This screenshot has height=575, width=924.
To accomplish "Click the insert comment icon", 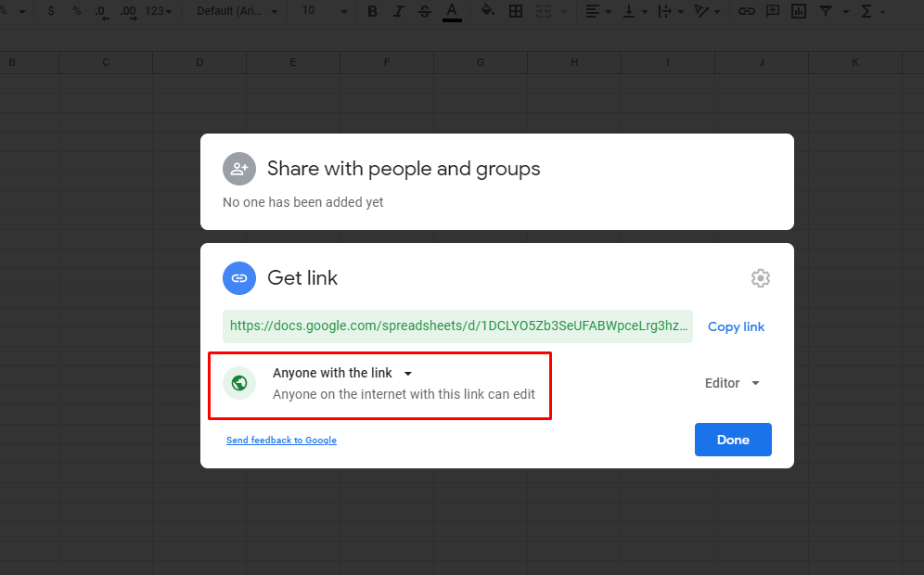I will 772,11.
